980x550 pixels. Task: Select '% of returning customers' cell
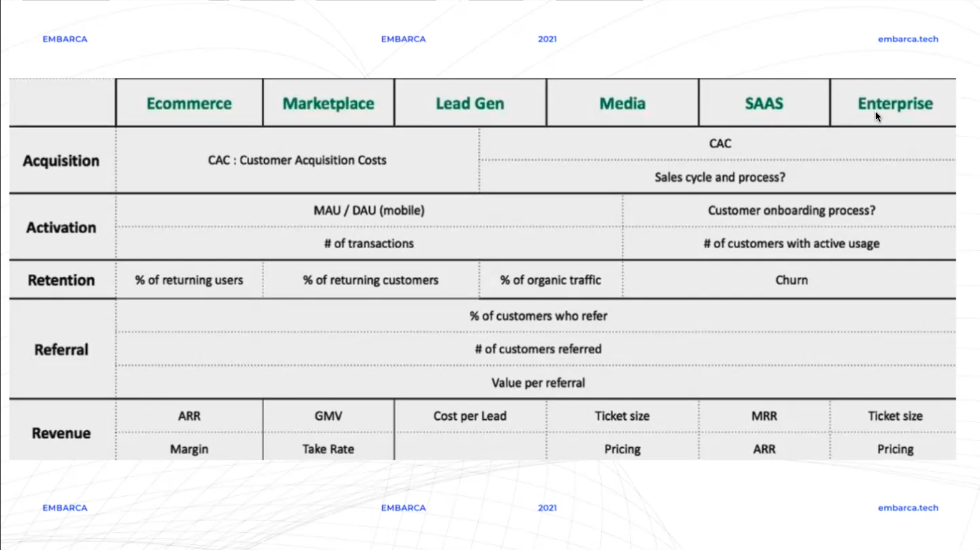tap(371, 280)
